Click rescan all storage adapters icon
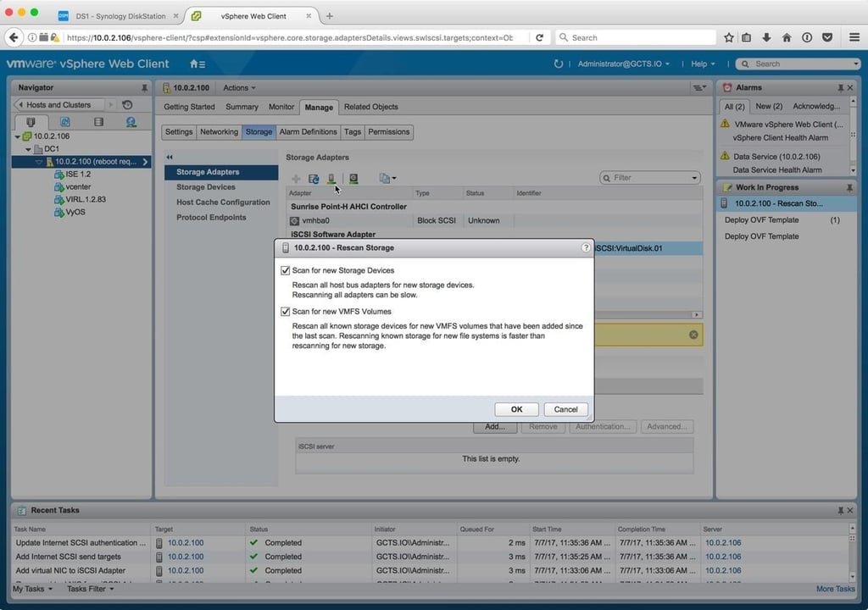Viewport: 868px width, 610px height. coord(331,178)
